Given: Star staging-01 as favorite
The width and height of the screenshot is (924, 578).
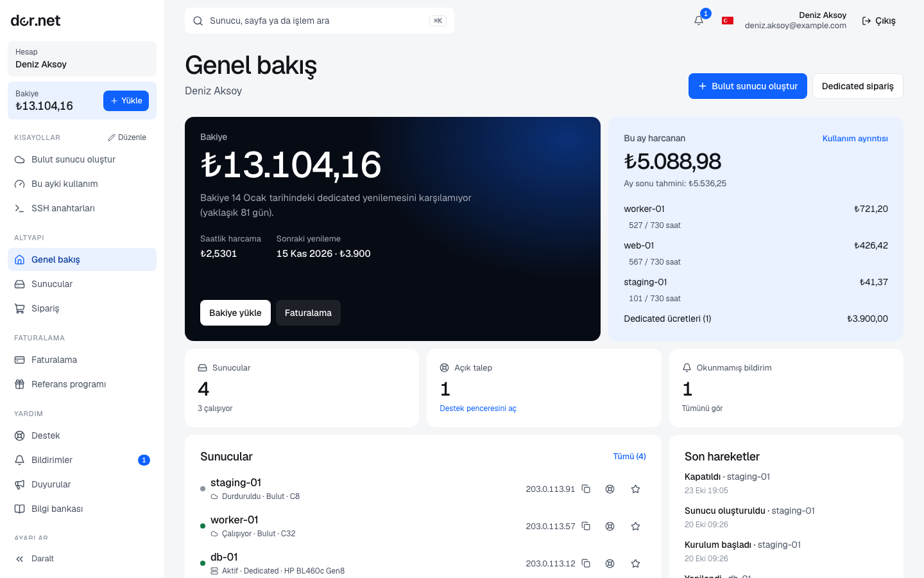Looking at the screenshot, I should 636,489.
